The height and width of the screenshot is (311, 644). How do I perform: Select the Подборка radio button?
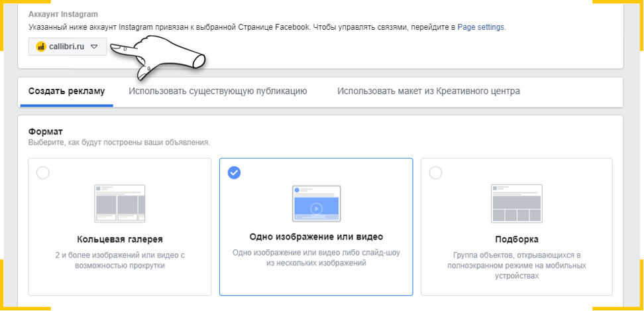[435, 173]
